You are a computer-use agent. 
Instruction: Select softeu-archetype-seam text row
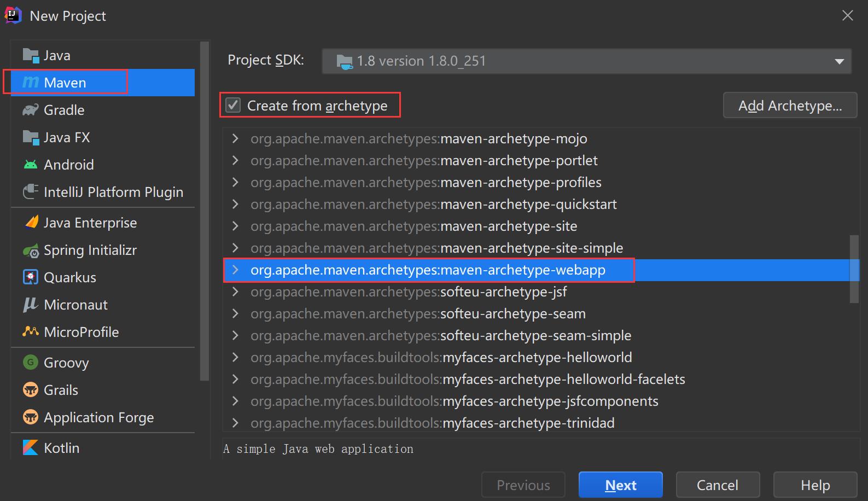tap(418, 313)
